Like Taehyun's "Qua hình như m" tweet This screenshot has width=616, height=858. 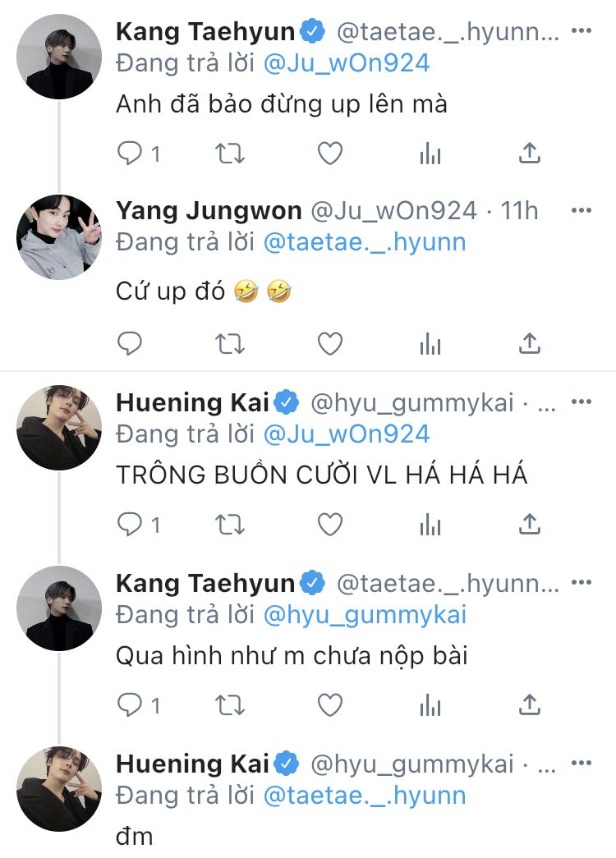click(x=330, y=704)
